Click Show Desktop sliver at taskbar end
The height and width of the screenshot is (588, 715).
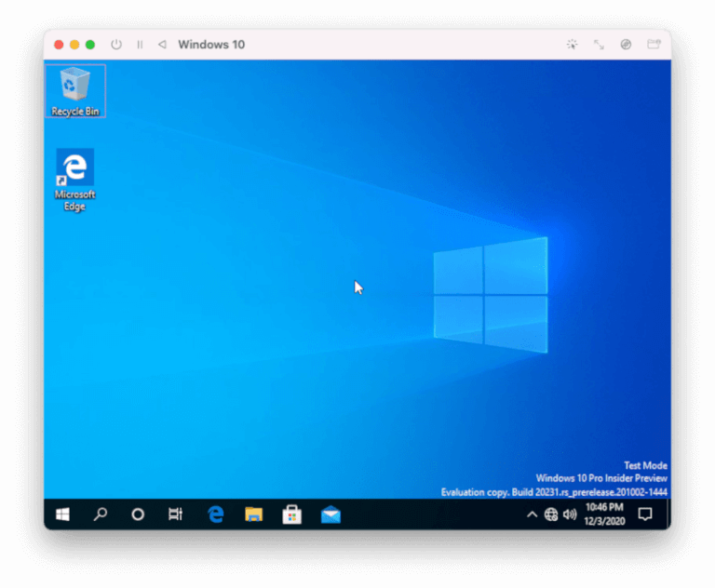tap(668, 514)
